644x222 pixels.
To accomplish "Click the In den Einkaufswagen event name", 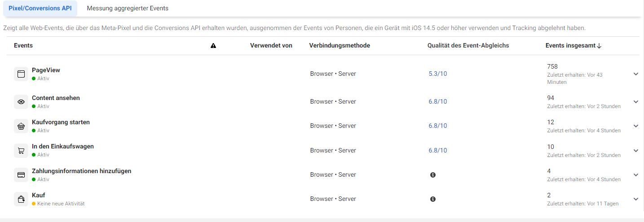I will (63, 147).
